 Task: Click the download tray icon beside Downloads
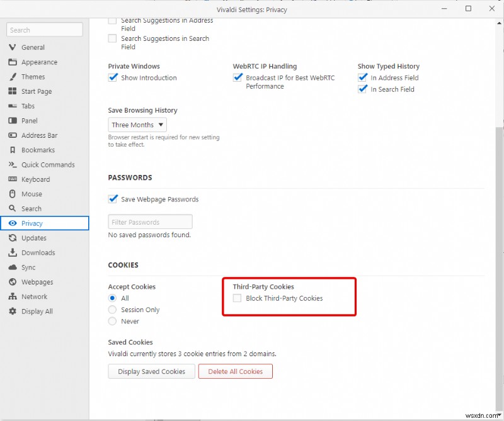13,252
